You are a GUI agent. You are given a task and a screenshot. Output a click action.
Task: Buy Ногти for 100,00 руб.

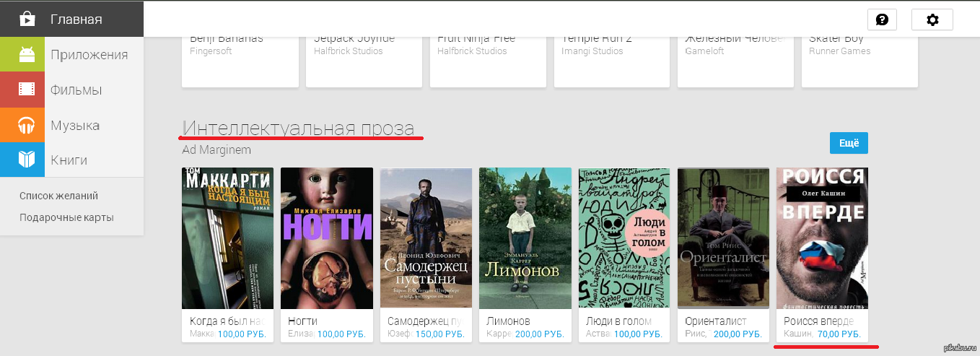[x=342, y=334]
